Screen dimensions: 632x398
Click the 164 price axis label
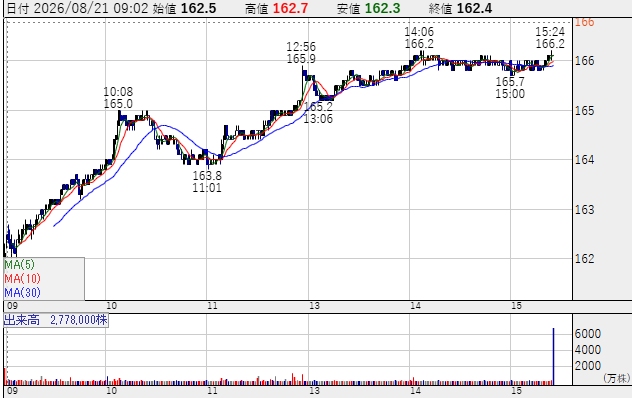click(584, 160)
